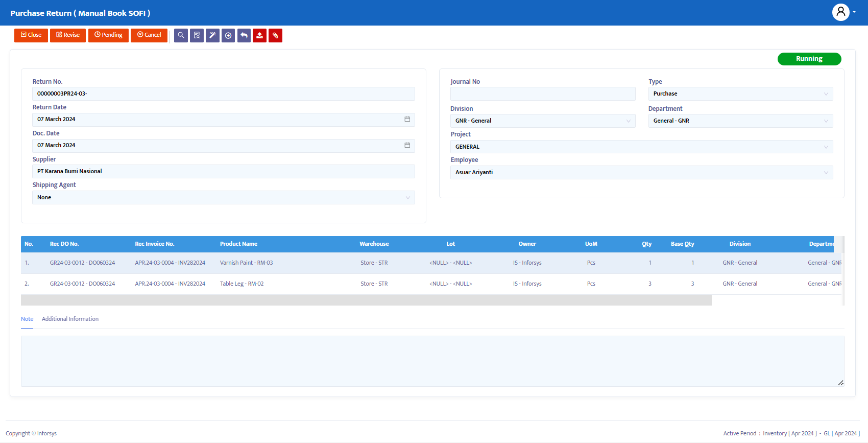
Task: Click IS - Inforsys in Table Leg row
Action: [x=527, y=284]
